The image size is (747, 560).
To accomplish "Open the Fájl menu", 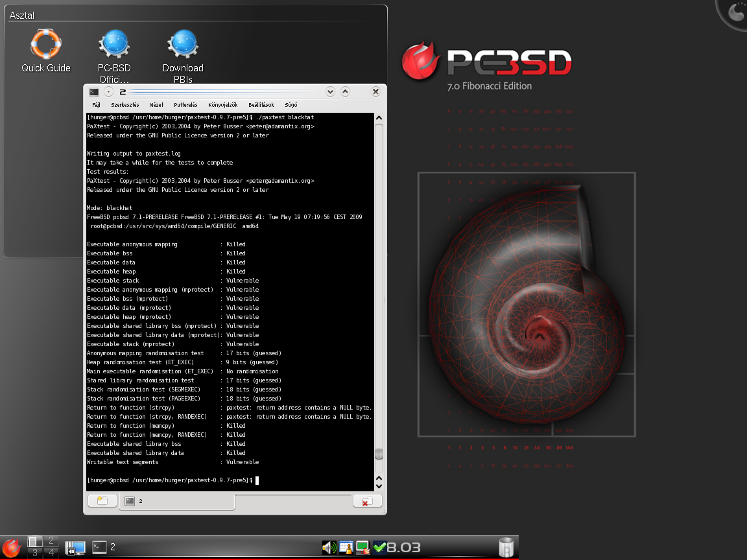I will 96,105.
